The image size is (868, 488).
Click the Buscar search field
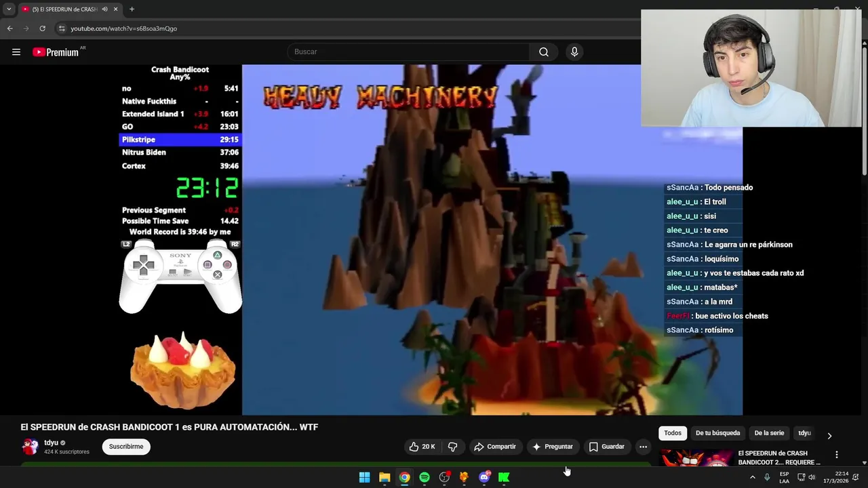tap(409, 52)
